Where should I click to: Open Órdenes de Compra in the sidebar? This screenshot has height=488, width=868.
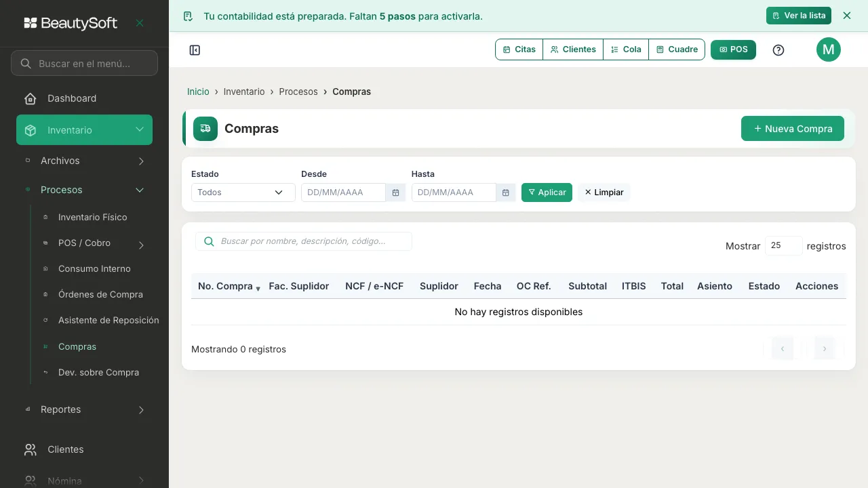[x=100, y=295]
